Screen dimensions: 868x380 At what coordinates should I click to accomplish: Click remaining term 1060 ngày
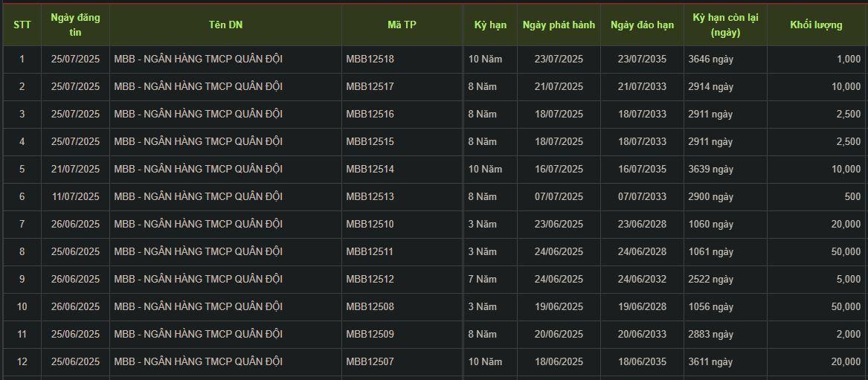711,224
